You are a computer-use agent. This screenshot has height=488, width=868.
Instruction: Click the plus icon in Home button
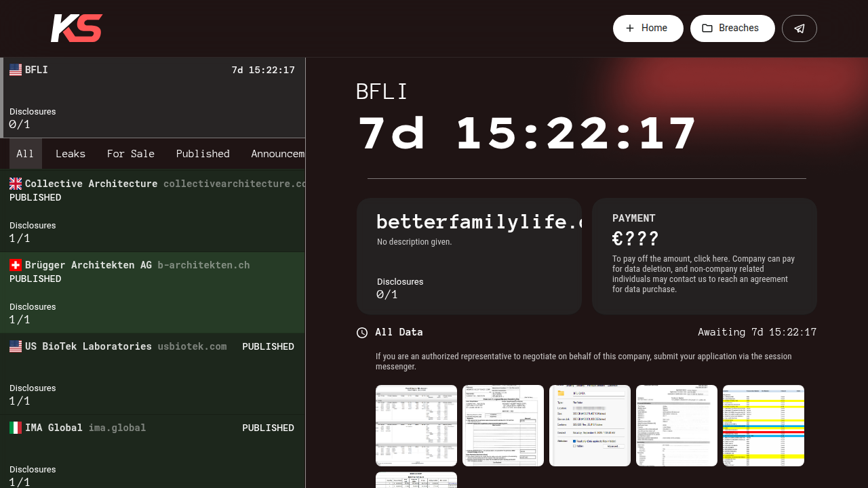630,28
